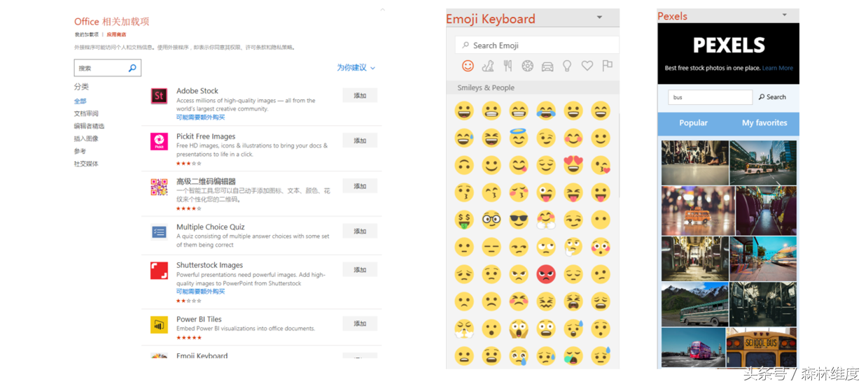Open the Adobe Stock add-in icon
868x386 pixels.
point(159,96)
